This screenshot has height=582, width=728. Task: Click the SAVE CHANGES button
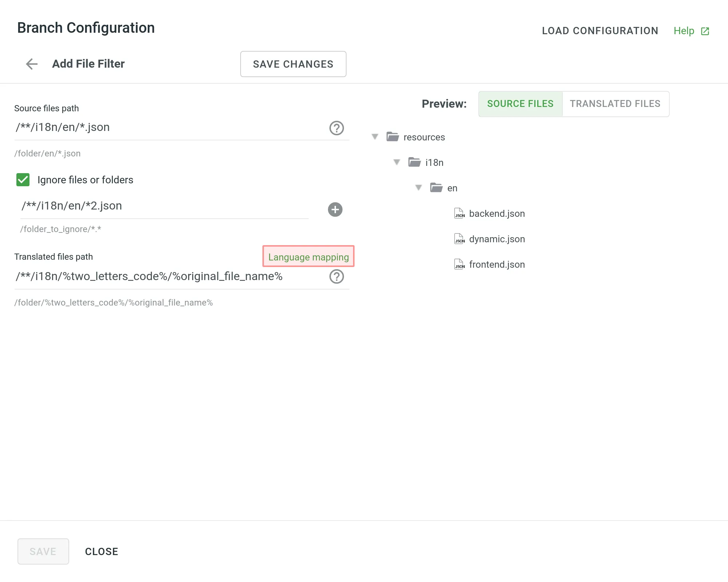pos(293,64)
